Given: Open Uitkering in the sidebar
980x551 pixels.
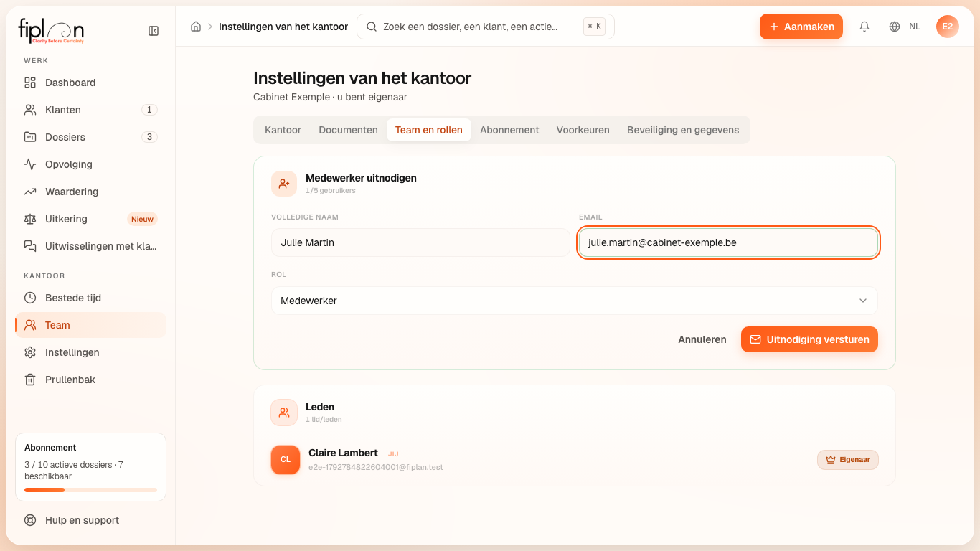Looking at the screenshot, I should [x=90, y=219].
